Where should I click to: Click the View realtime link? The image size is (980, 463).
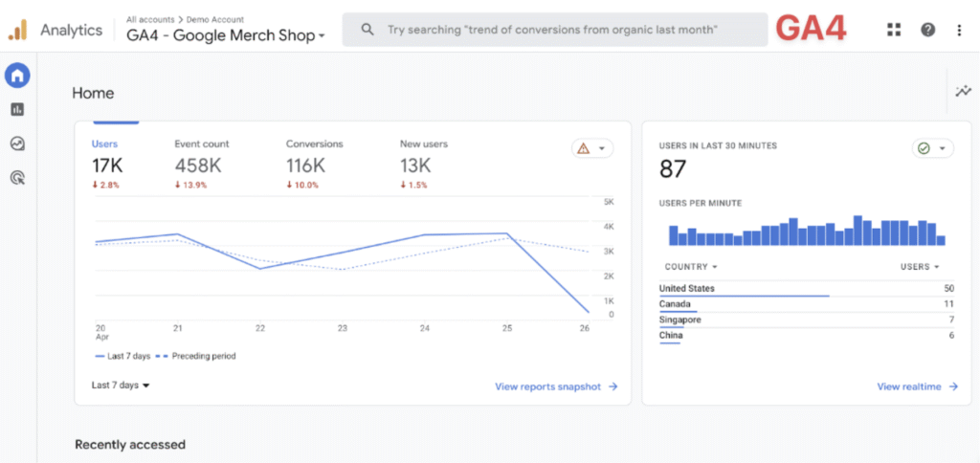click(916, 386)
